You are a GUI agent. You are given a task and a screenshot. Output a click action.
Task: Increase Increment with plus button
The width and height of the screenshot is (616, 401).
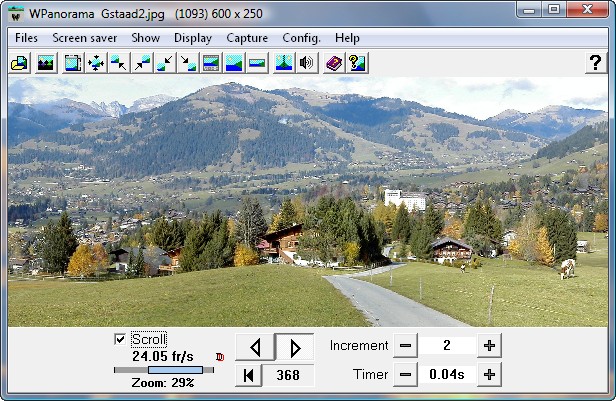490,346
